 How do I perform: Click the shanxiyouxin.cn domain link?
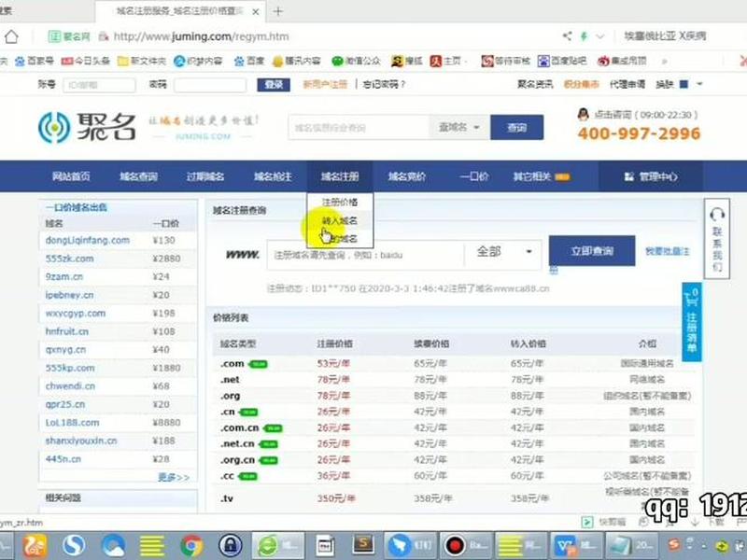point(81,441)
